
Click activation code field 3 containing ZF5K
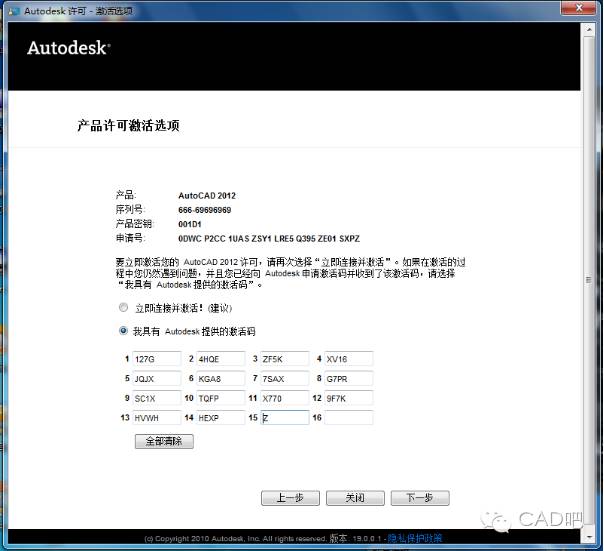pos(284,359)
